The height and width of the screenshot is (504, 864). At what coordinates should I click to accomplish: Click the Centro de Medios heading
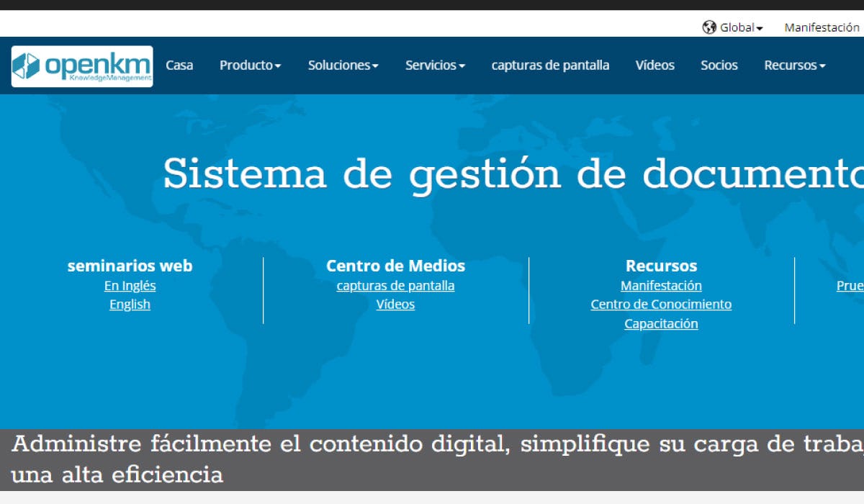[395, 266]
